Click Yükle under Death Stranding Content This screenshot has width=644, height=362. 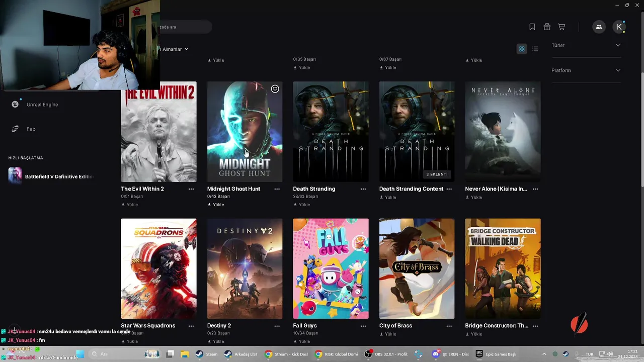pyautogui.click(x=388, y=197)
